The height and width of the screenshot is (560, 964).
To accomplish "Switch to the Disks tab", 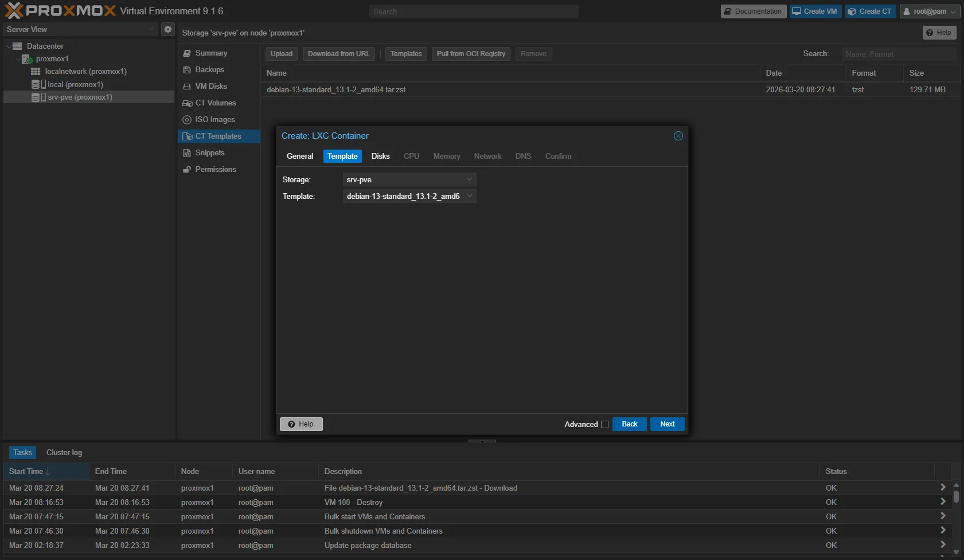I will (380, 156).
